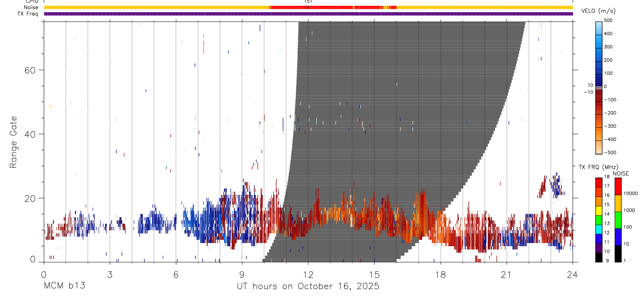
Task: Click the '60' tick on Range Gate axis
Action: (29, 70)
